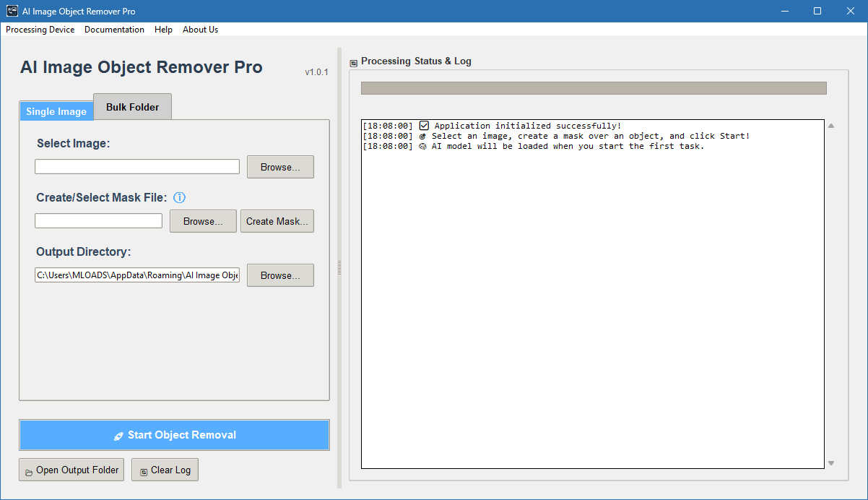868x500 pixels.
Task: Switch to the Bulk Folder tab
Action: (132, 107)
